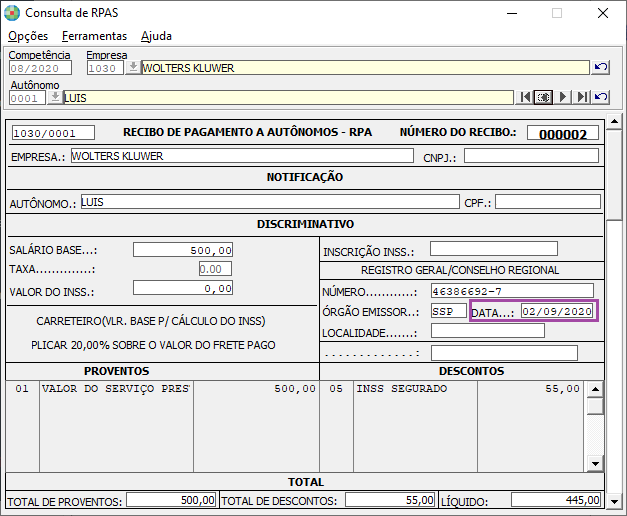This screenshot has width=627, height=516.
Task: Minimize the Consulta de RPAS window
Action: pos(512,13)
